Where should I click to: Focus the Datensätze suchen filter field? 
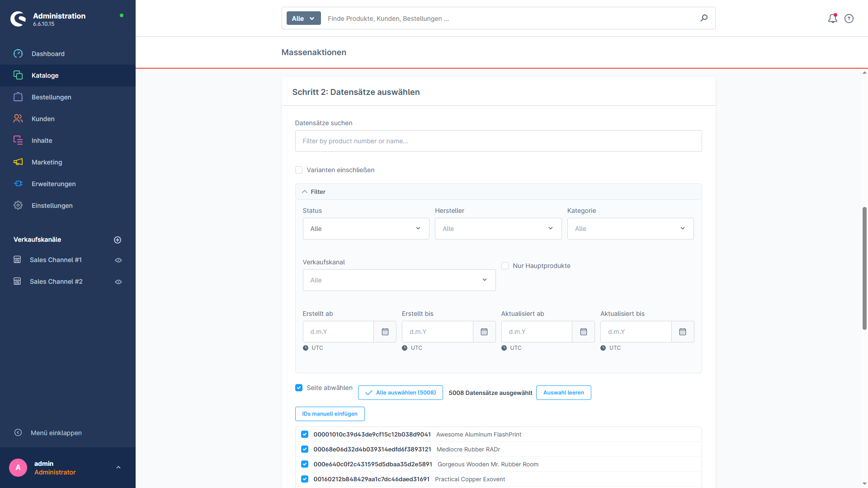(498, 141)
